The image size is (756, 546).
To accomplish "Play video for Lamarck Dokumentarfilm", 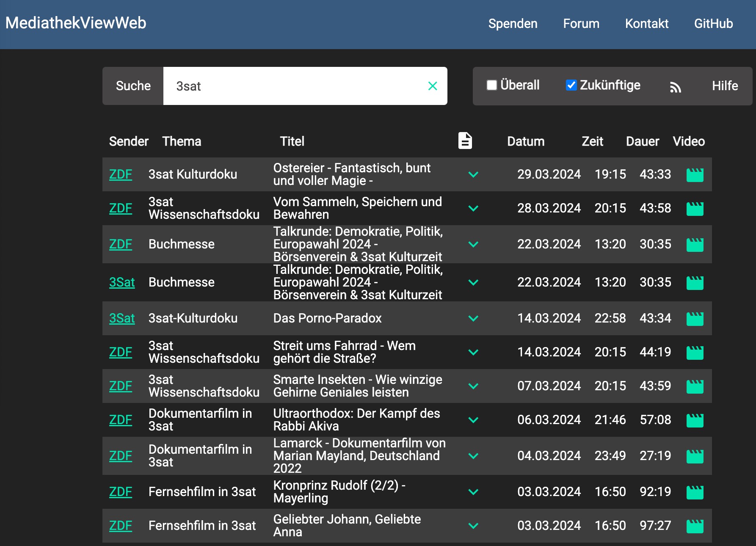I will coord(695,456).
